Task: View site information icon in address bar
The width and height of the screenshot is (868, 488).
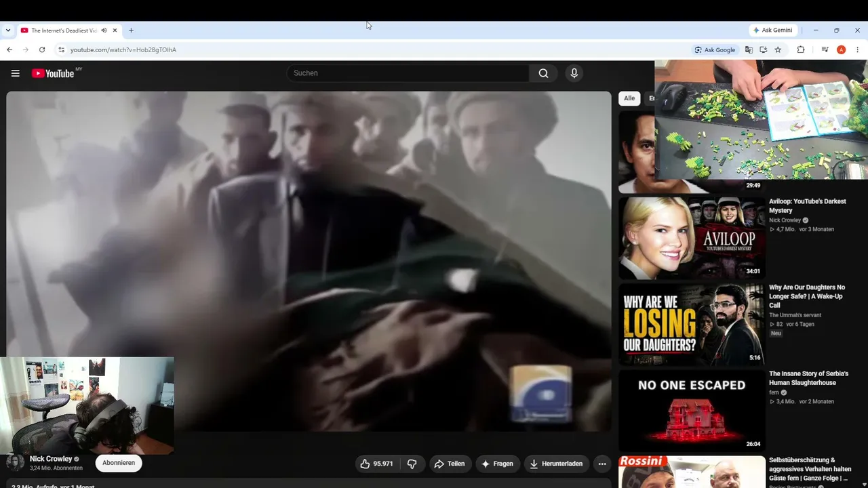Action: (61, 49)
